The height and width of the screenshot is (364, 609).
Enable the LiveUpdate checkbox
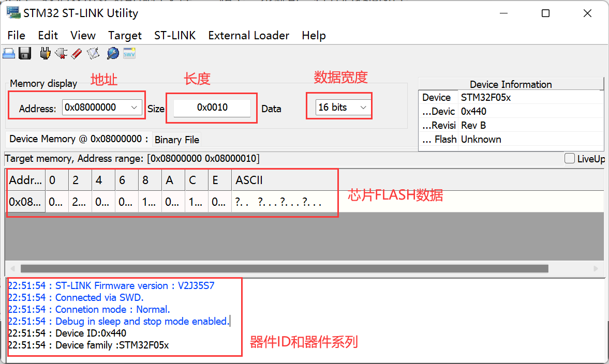[x=570, y=158]
